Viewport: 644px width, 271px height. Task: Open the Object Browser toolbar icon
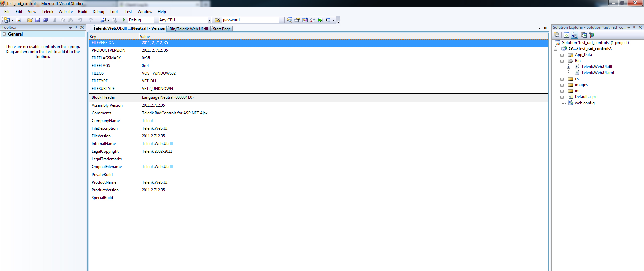[x=305, y=20]
